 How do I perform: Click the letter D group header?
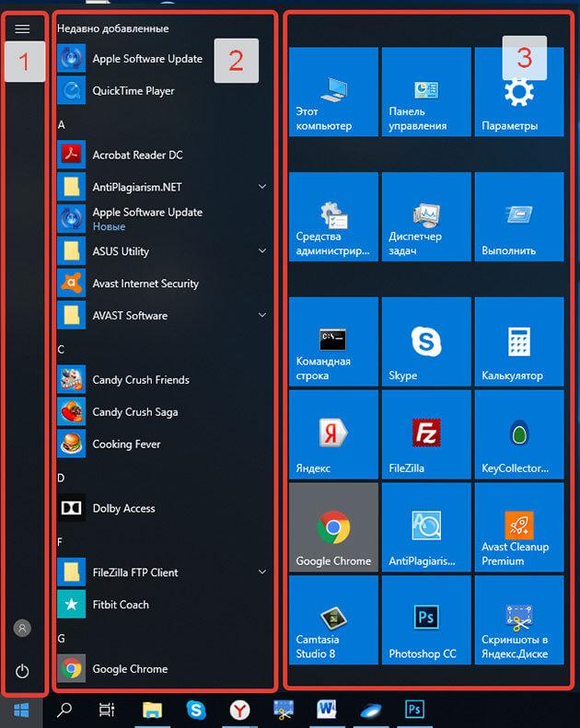tap(62, 478)
